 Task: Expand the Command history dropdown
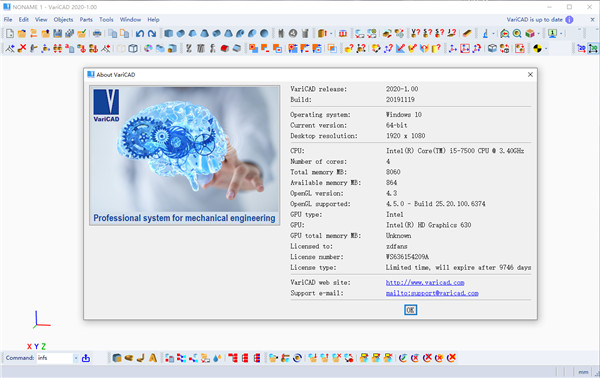(x=76, y=358)
